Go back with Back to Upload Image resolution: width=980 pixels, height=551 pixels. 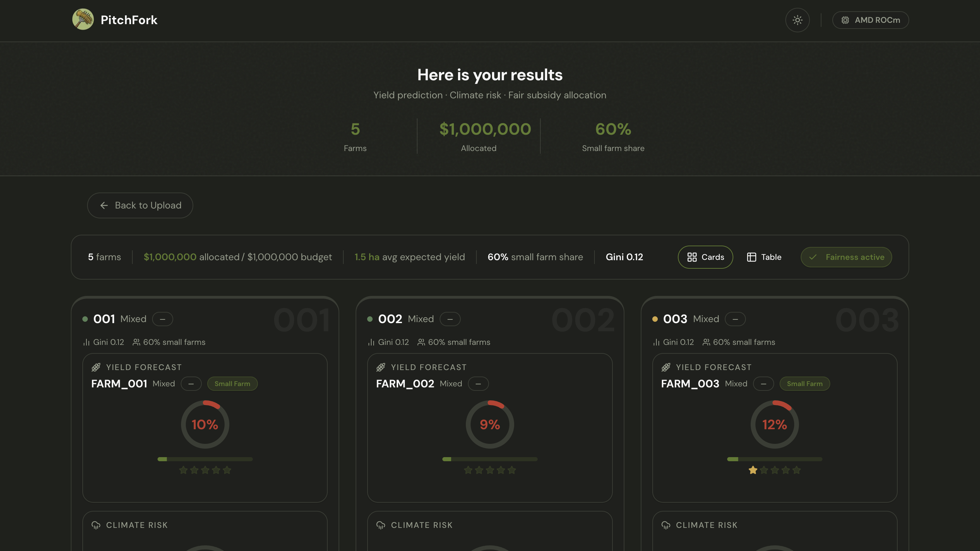point(140,205)
